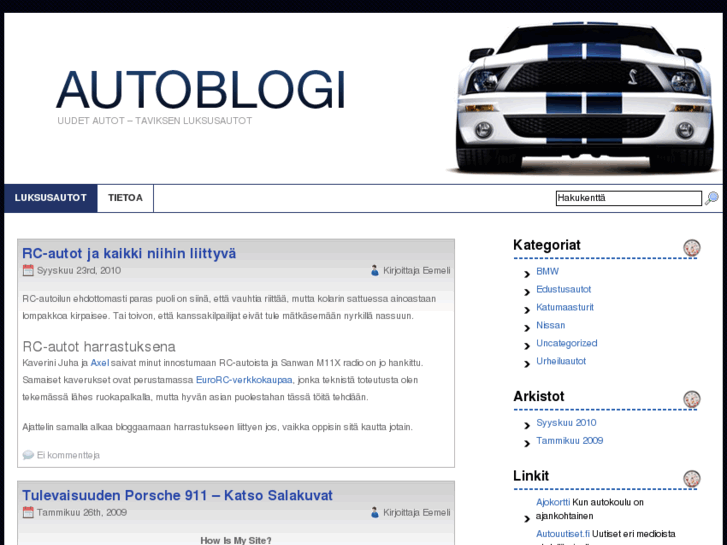
Task: Open the Luksusautot navigation tab
Action: pos(51,198)
